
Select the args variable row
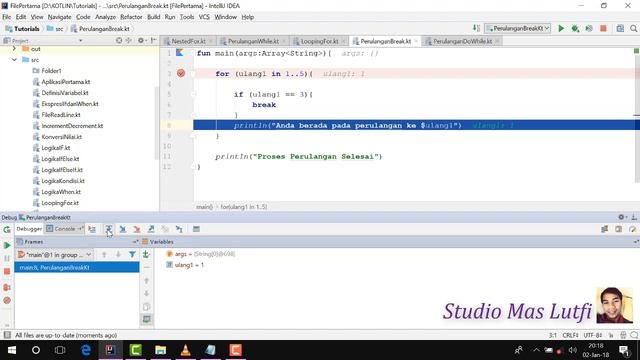tap(200, 254)
